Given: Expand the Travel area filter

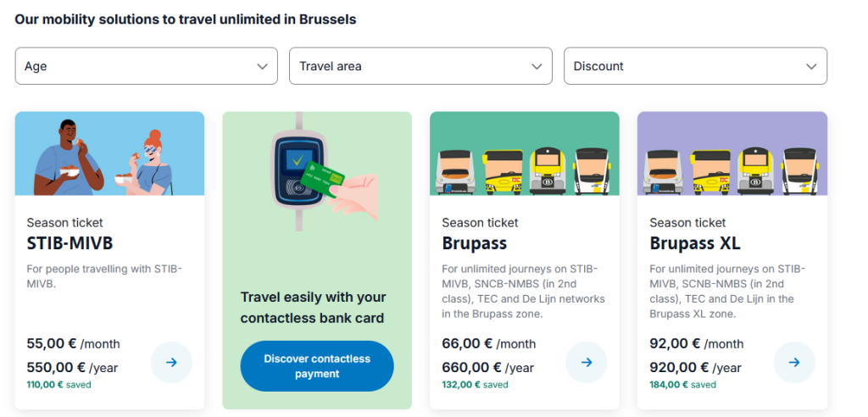Looking at the screenshot, I should (420, 66).
